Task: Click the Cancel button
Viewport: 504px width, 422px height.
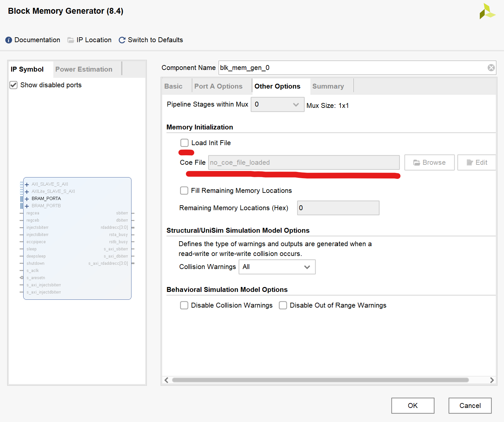Action: pos(470,406)
